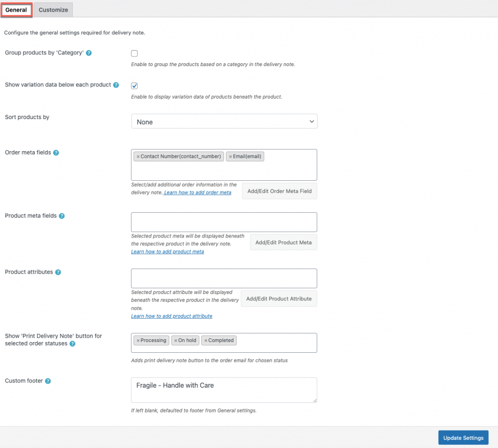Click the 'Order meta fields' label

pyautogui.click(x=28, y=153)
